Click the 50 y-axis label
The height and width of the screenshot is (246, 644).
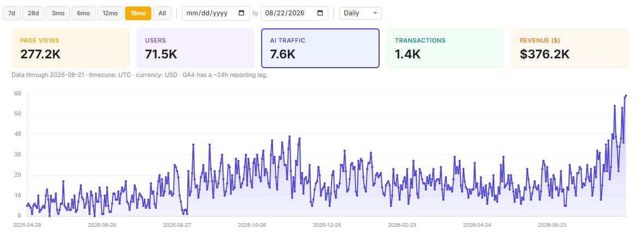click(x=17, y=113)
